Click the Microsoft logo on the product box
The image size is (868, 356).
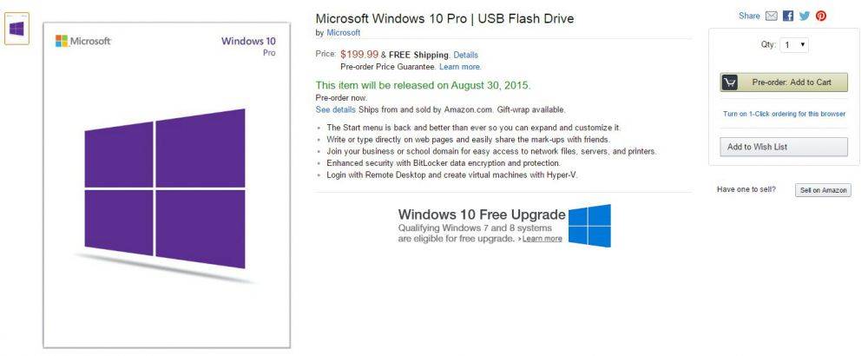83,41
